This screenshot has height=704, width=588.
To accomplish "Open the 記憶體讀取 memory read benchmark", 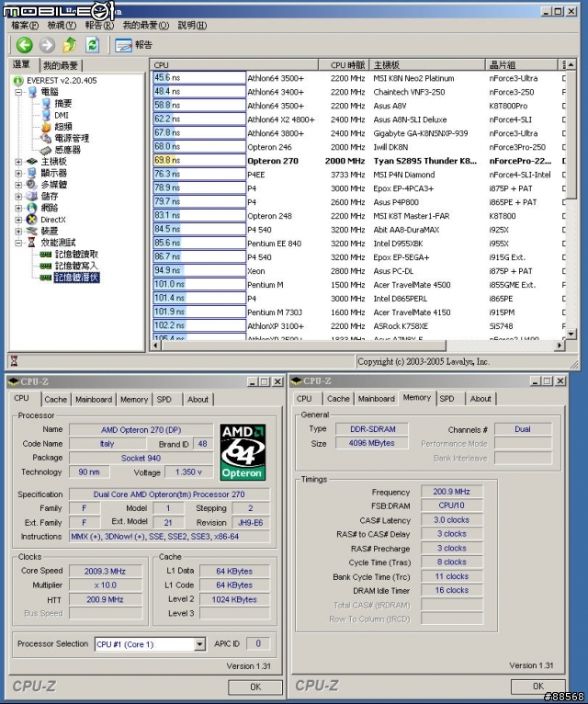I will (x=76, y=255).
